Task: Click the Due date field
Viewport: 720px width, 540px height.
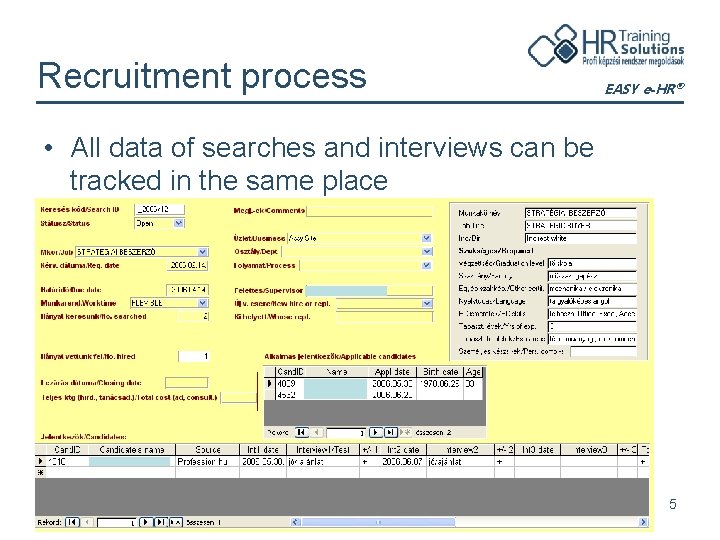Action: (x=187, y=290)
